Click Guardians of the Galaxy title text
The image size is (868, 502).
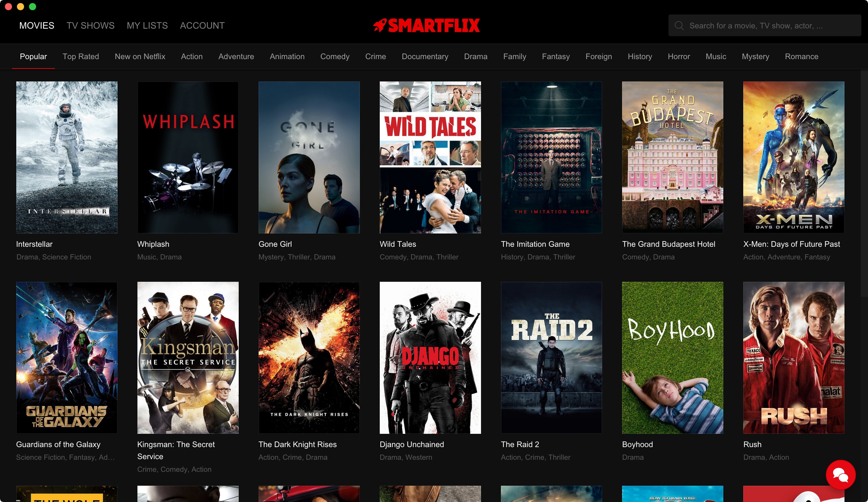click(x=58, y=444)
